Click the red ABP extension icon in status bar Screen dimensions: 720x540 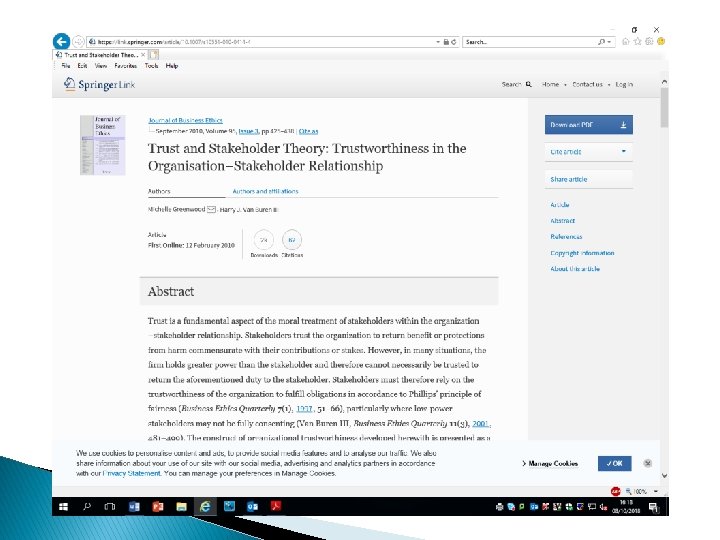point(616,491)
